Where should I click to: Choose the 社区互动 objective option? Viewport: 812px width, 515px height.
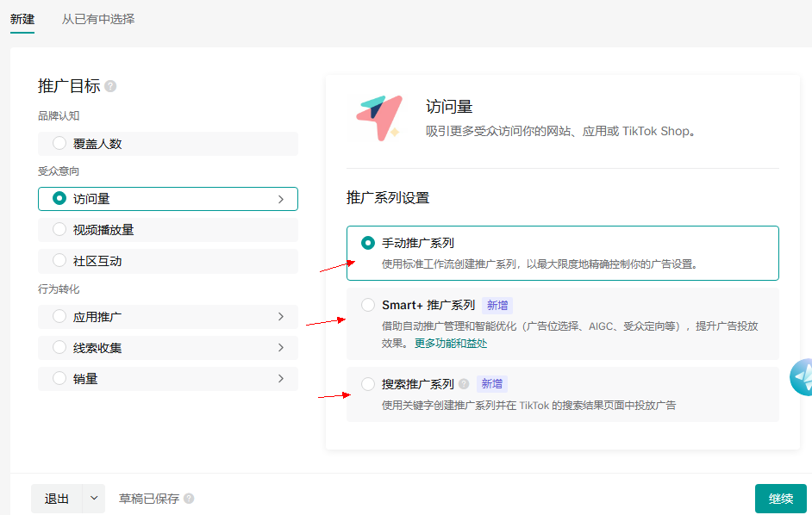pyautogui.click(x=59, y=261)
